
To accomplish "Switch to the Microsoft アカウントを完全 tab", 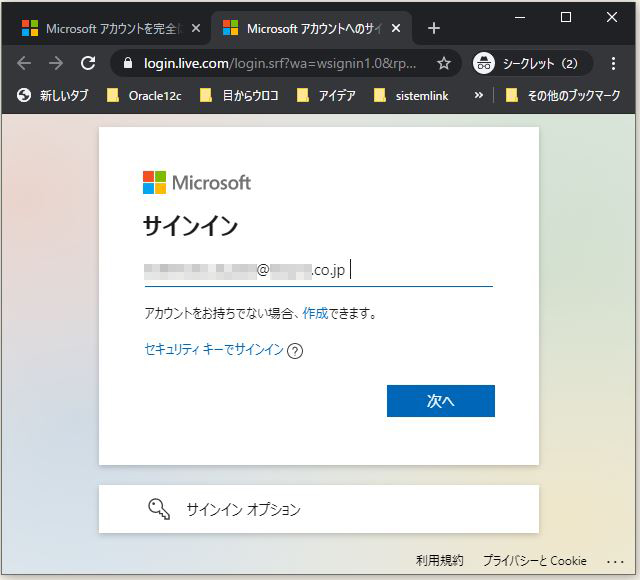I will 110,28.
